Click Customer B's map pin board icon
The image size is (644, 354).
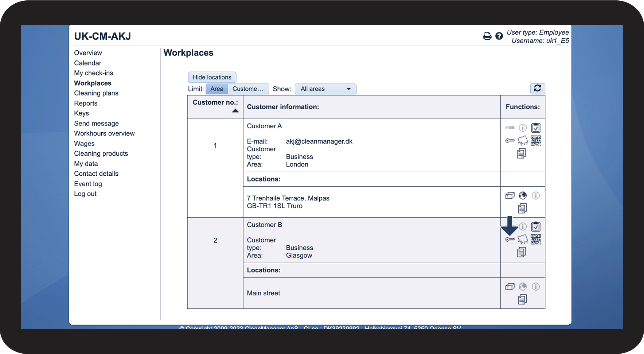coord(523,239)
